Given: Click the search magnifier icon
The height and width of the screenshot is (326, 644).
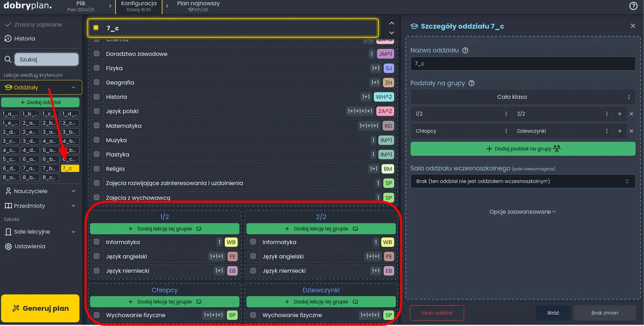Looking at the screenshot, I should (8, 60).
